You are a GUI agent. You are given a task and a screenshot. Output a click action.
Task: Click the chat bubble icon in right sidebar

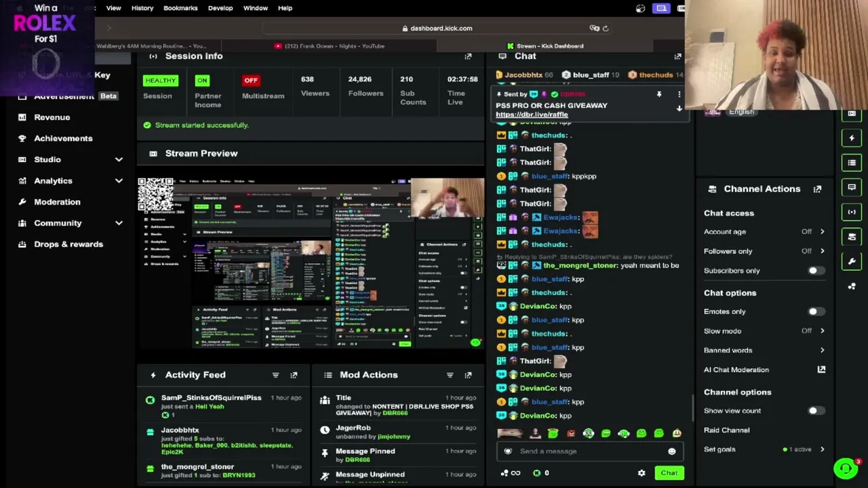click(852, 187)
